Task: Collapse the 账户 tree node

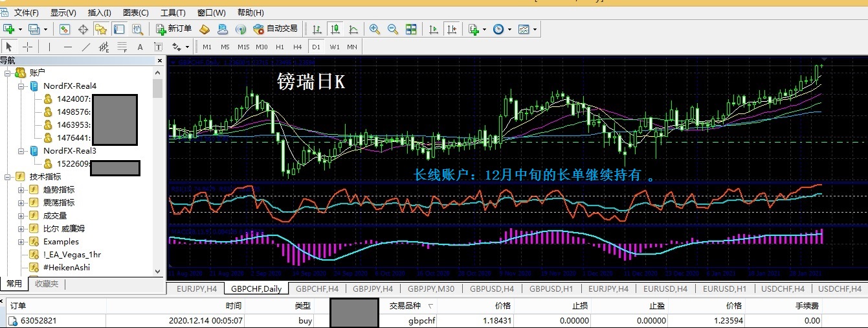Action: pyautogui.click(x=8, y=73)
